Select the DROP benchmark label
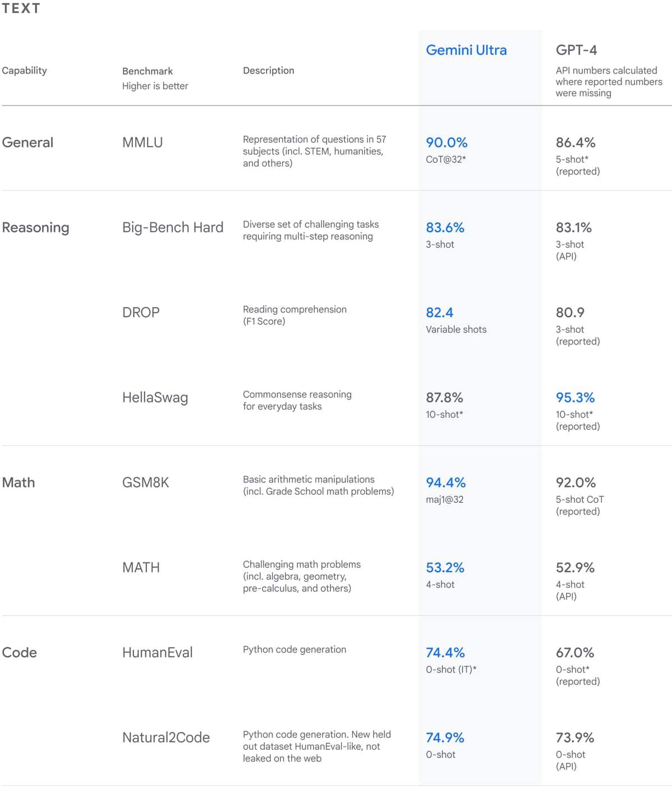Screen dimensions: 672x788 click(141, 313)
